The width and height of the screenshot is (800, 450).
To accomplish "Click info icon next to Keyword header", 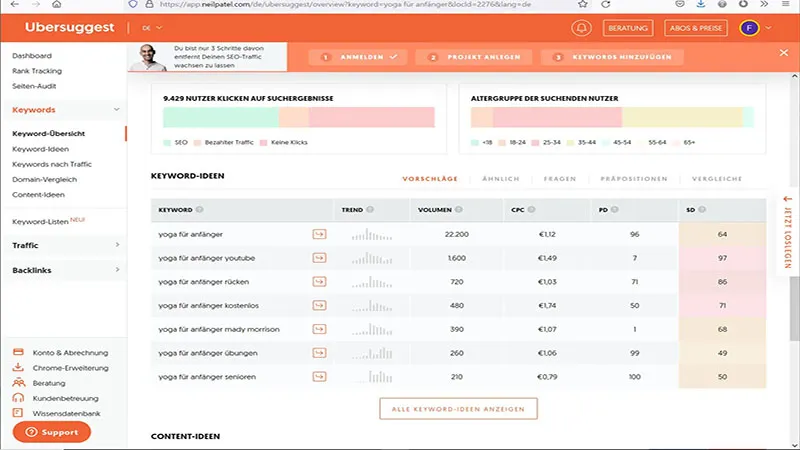I will click(x=199, y=210).
